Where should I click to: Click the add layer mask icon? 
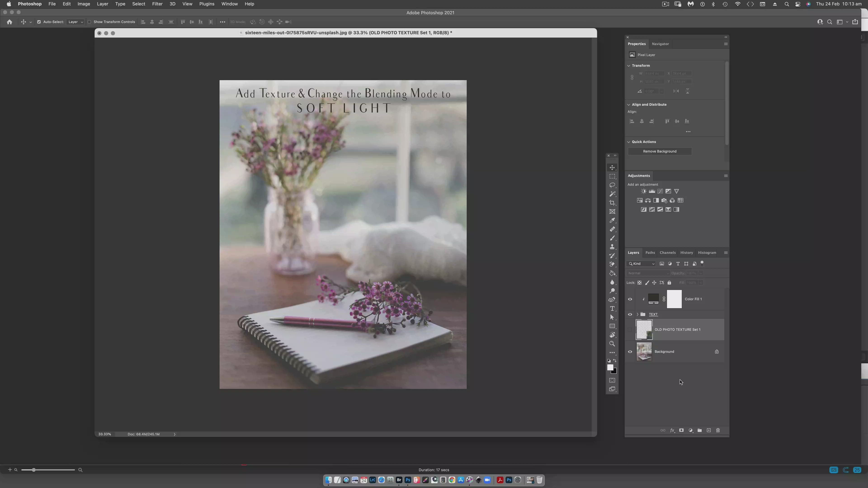pyautogui.click(x=681, y=430)
